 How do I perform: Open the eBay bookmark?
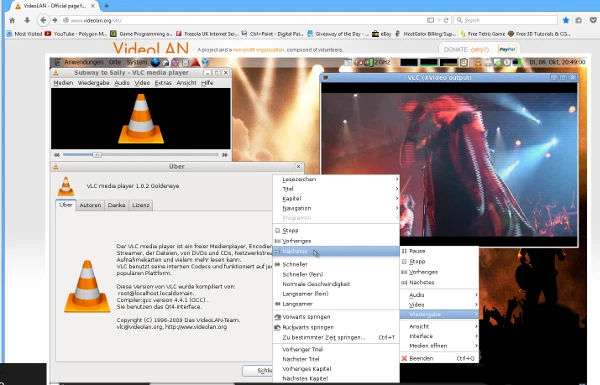[382, 34]
